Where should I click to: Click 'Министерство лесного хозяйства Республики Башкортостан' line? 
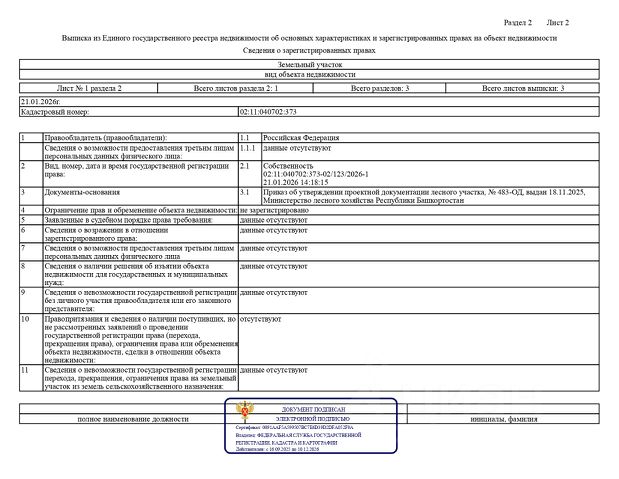pyautogui.click(x=363, y=201)
